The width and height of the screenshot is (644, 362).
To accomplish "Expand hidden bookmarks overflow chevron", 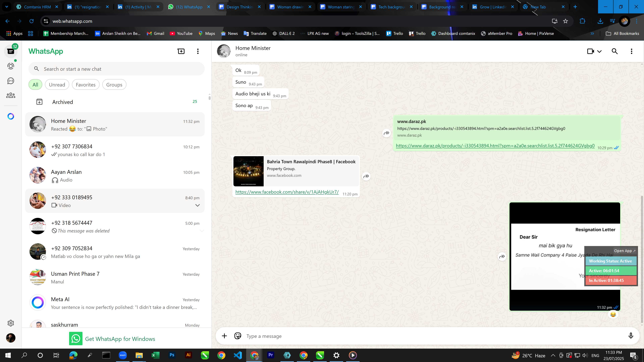I will point(592,34).
